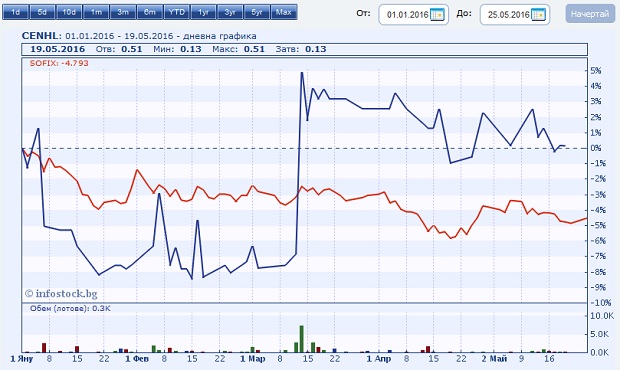
Task: Click the 1 Мар date axis label
Action: [253, 359]
